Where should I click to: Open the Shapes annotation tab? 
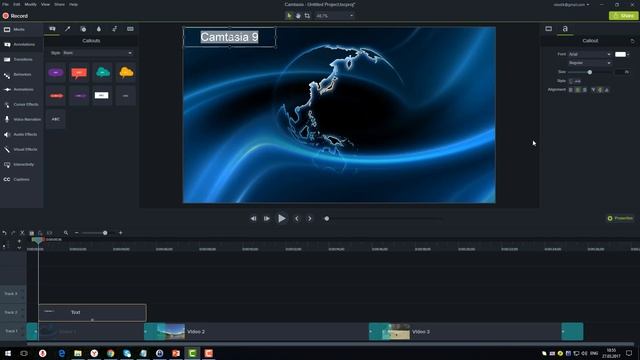point(83,29)
